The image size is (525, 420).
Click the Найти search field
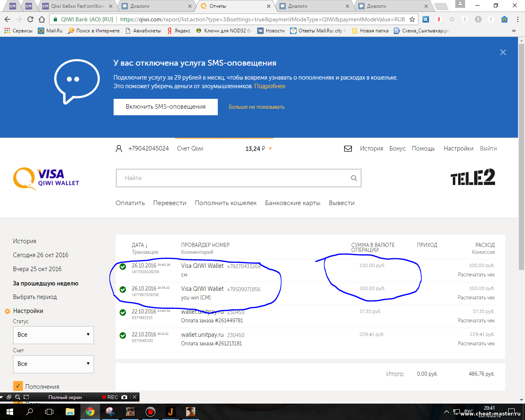[x=234, y=178]
